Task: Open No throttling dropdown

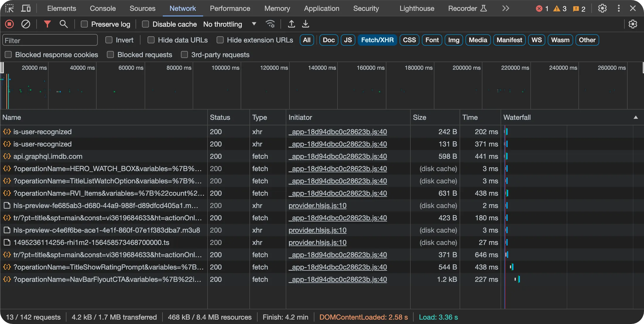Action: [x=229, y=24]
